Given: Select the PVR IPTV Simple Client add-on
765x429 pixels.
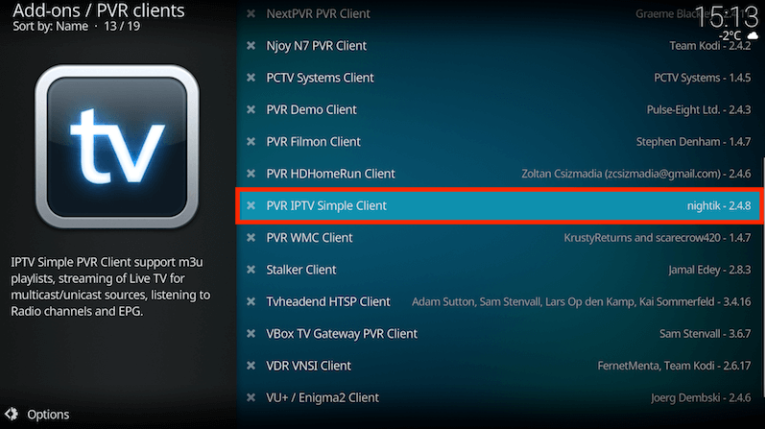Looking at the screenshot, I should pyautogui.click(x=500, y=205).
